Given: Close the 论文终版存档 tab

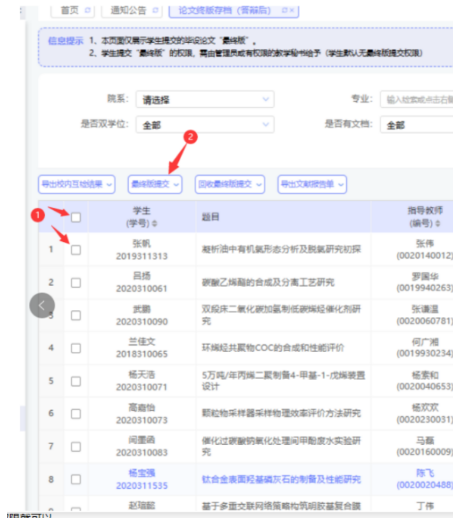Looking at the screenshot, I should [292, 10].
